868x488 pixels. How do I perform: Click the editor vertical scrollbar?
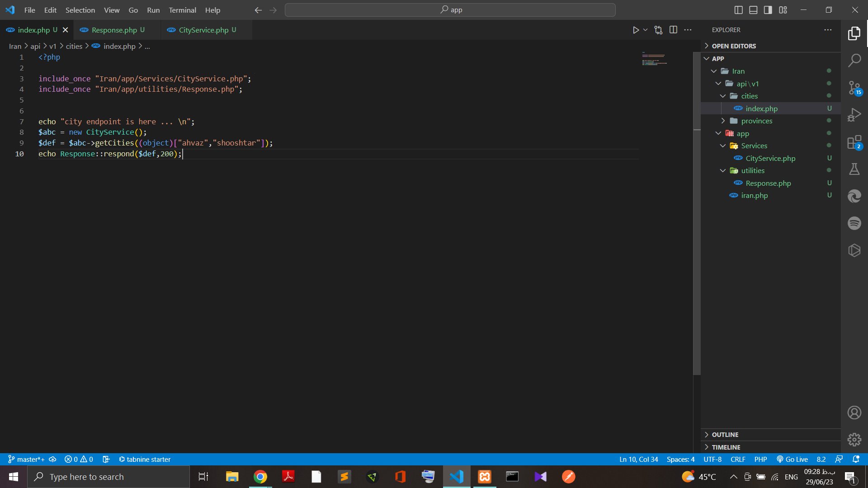tap(697, 213)
